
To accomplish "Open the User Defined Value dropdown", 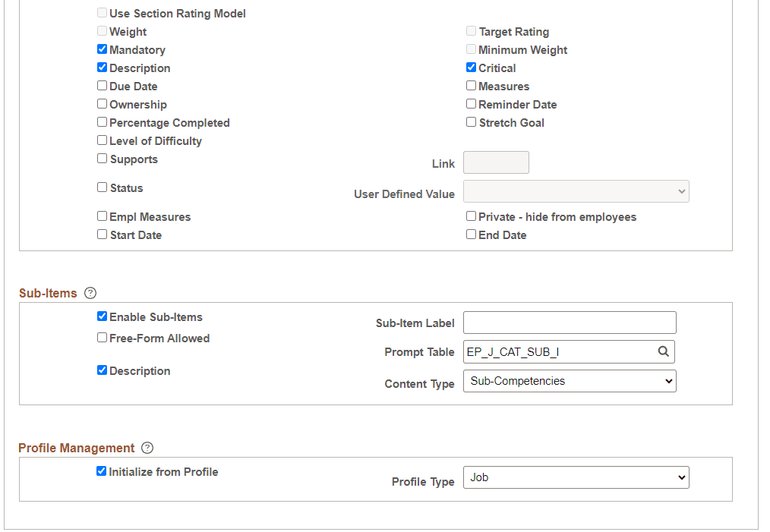I will tap(576, 190).
